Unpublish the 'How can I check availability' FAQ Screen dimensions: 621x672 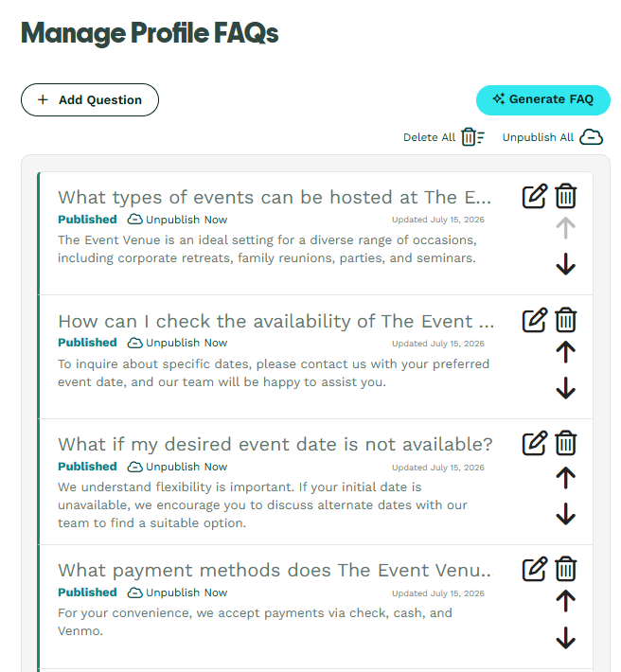click(177, 343)
